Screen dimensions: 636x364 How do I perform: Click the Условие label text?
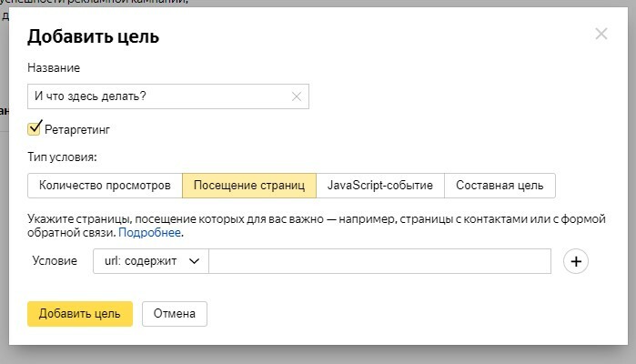click(55, 261)
